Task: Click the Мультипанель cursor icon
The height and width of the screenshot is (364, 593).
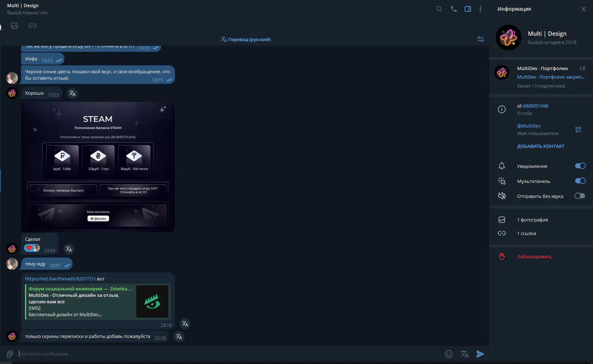Action: [502, 181]
